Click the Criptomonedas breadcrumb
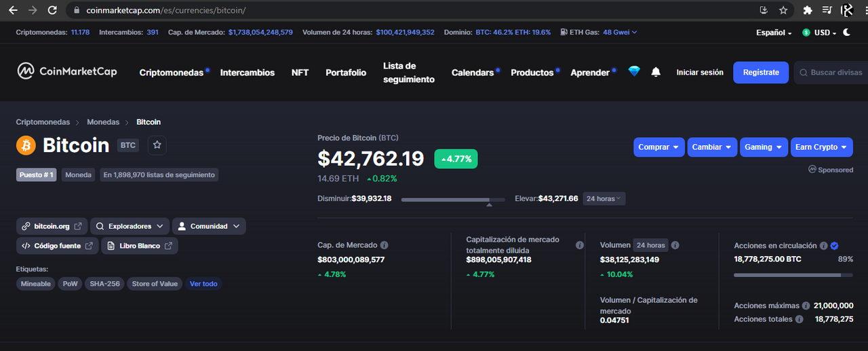Image resolution: width=868 pixels, height=351 pixels. click(43, 122)
